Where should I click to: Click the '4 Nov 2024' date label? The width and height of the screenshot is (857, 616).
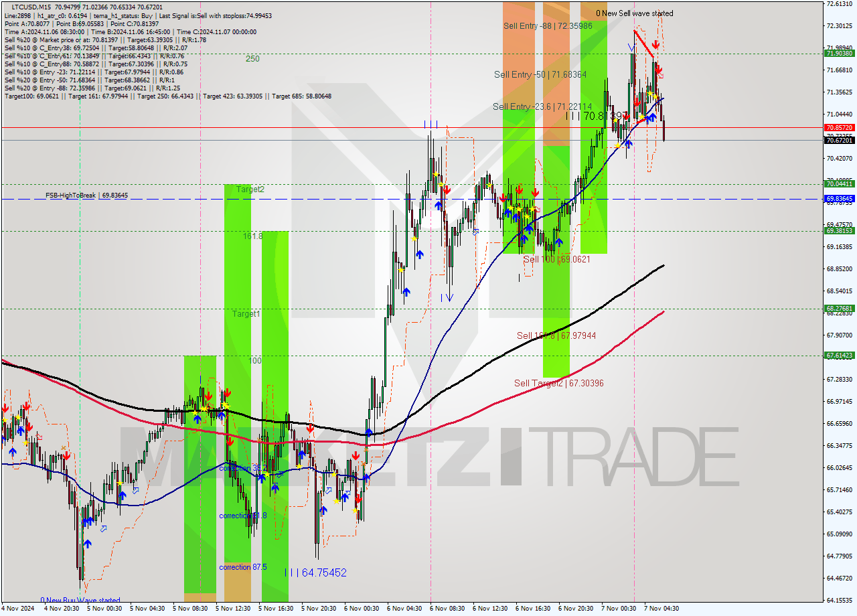coord(17,609)
